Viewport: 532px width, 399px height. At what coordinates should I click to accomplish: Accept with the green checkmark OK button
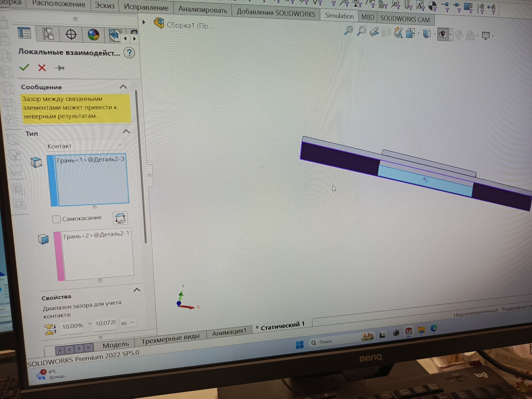click(24, 67)
